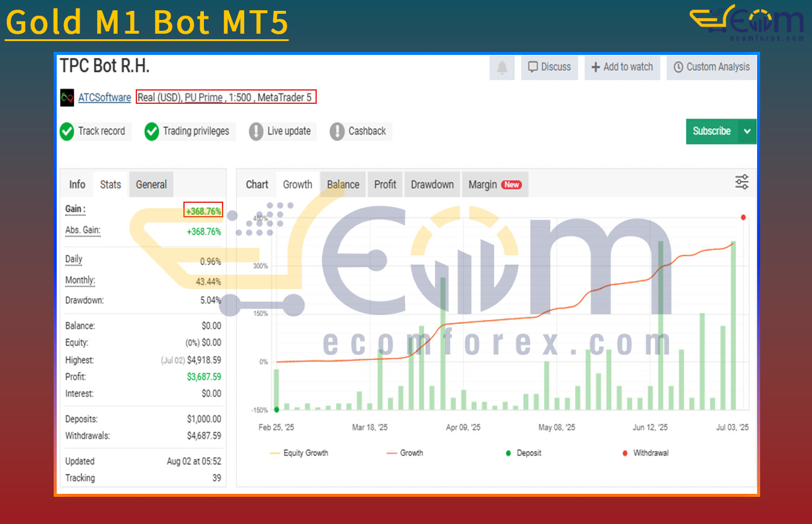Open Custom Analysis

[x=711, y=67]
